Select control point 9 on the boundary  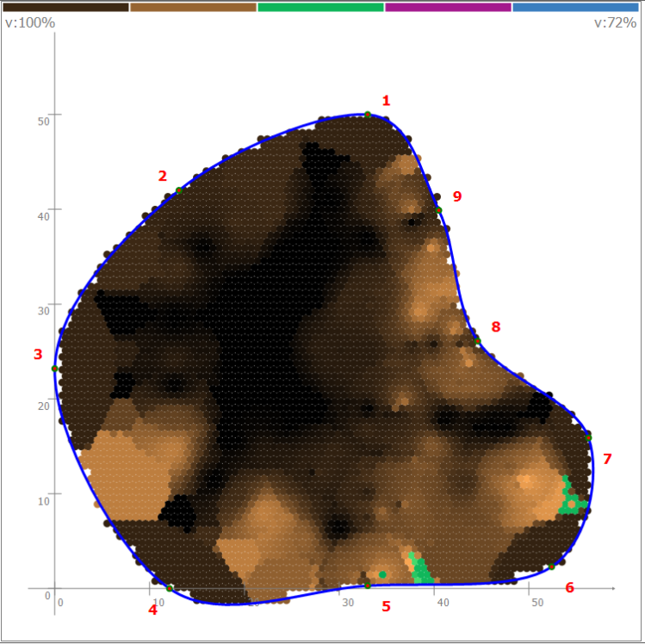click(x=438, y=210)
